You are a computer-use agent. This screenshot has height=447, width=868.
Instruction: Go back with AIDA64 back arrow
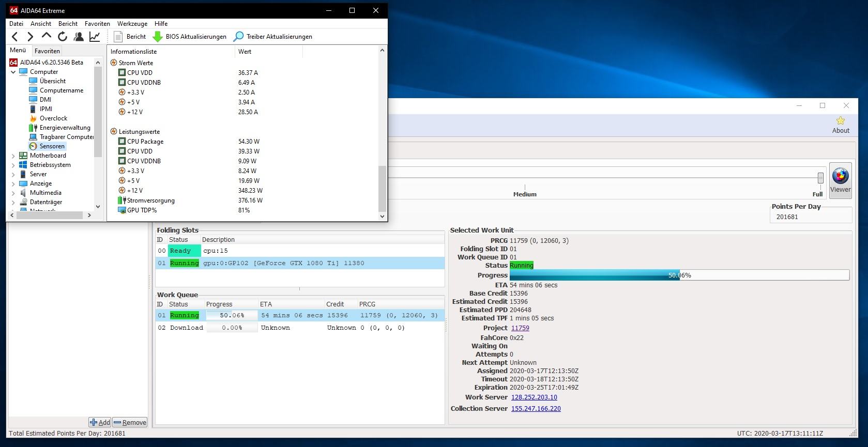coord(15,36)
